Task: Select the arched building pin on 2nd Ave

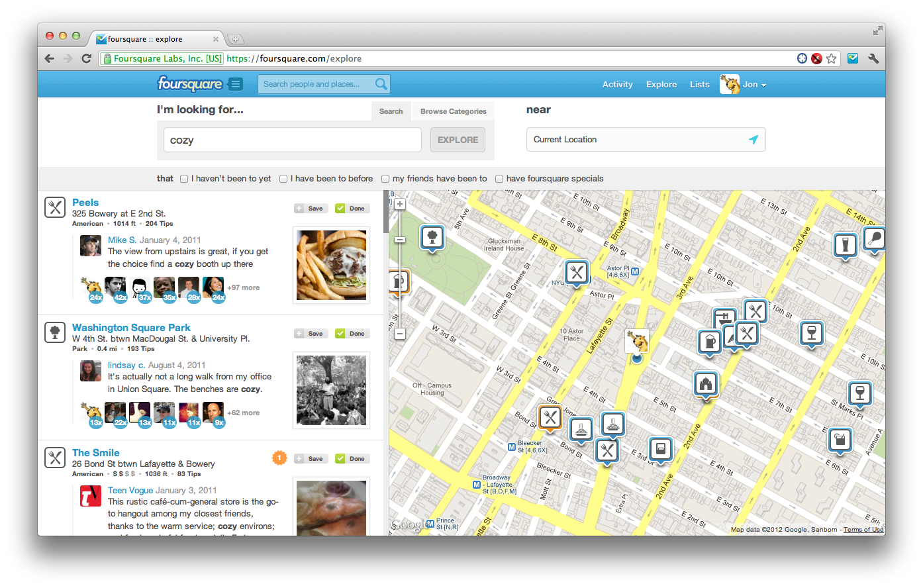Action: [x=706, y=384]
